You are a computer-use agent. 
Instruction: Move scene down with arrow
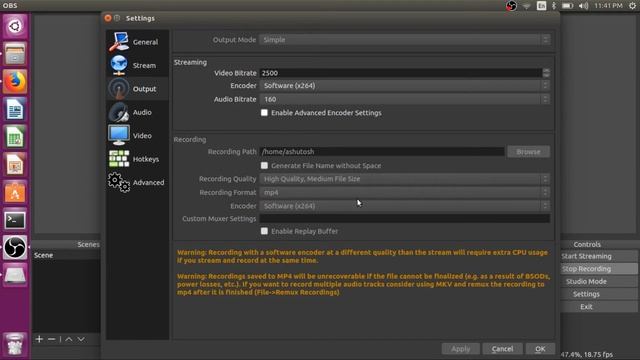(81, 339)
